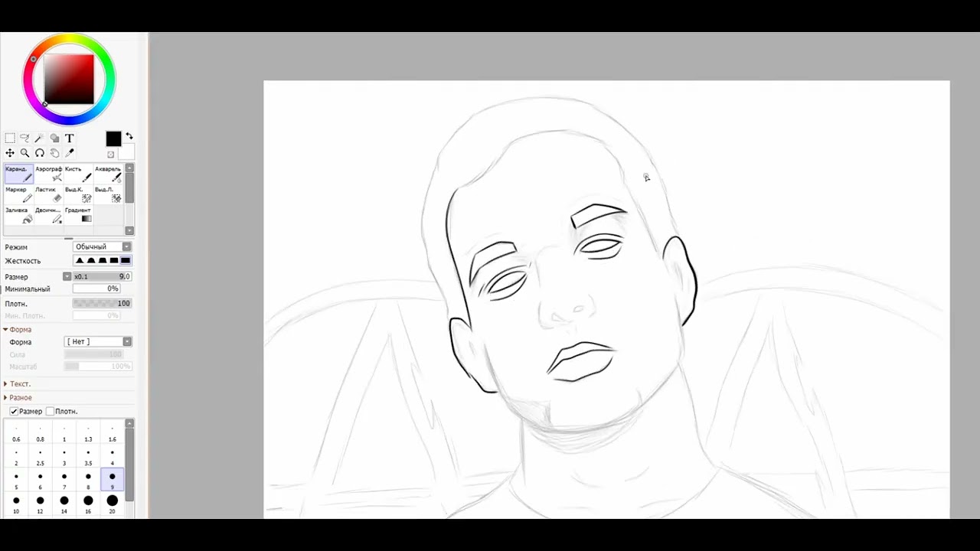
Task: Select the canvas Rotate tool
Action: coord(39,153)
